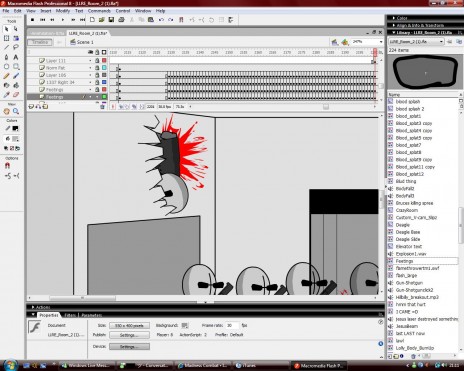Click the document Size button

pos(129,325)
